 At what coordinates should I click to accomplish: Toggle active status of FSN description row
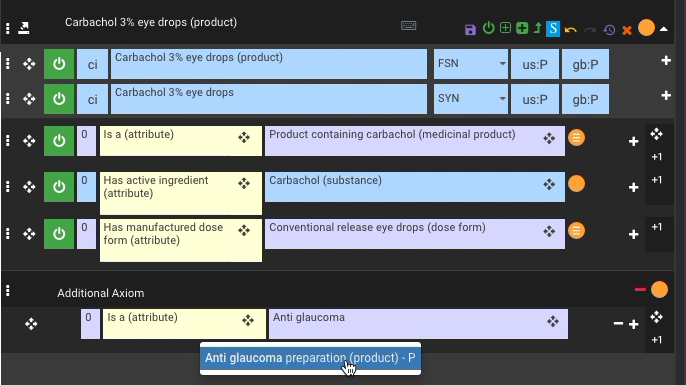tap(59, 64)
